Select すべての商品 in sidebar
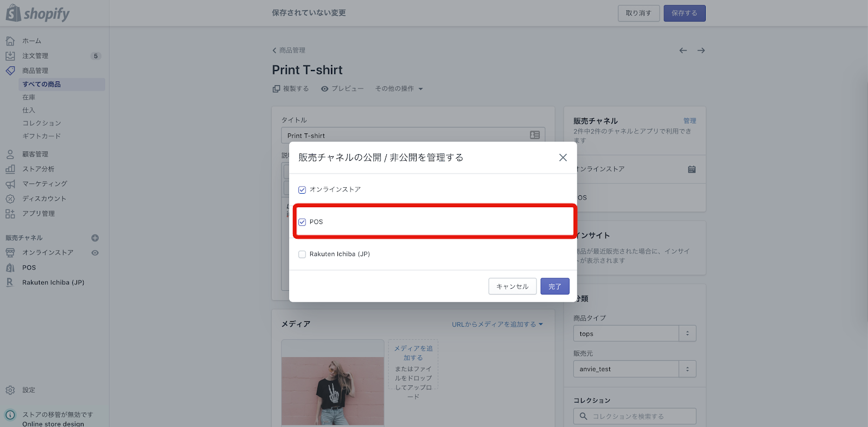868x427 pixels. pyautogui.click(x=62, y=84)
